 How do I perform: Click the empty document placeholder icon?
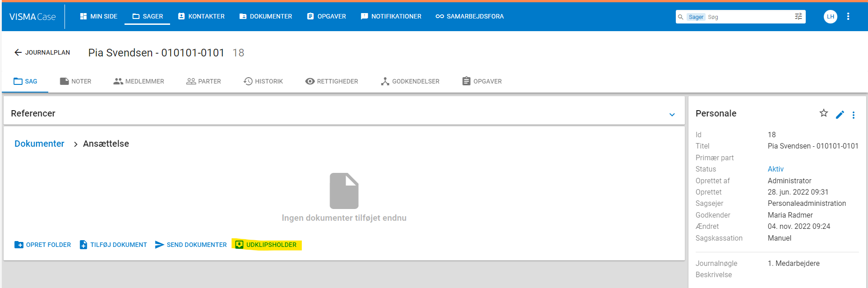point(344,190)
